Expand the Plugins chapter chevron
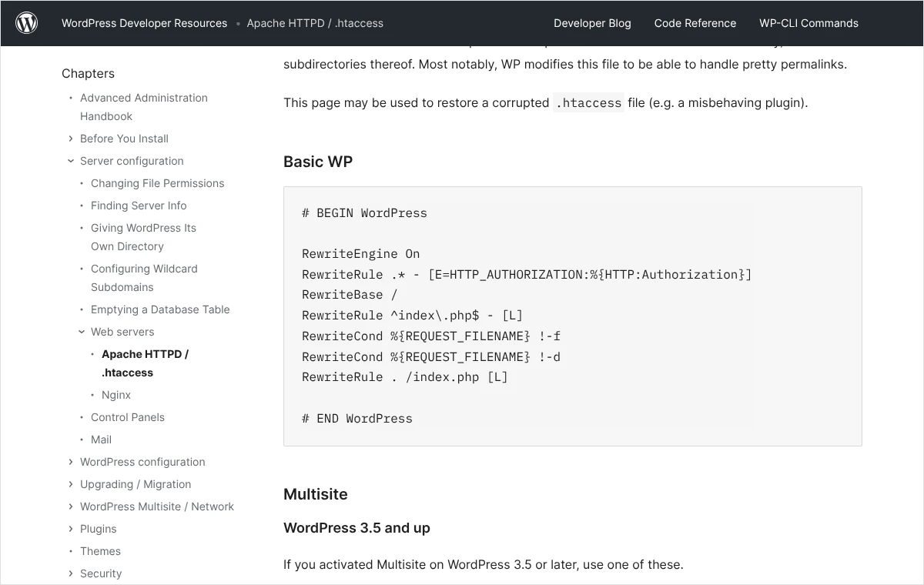Screen dimensions: 924x585 (x=71, y=529)
